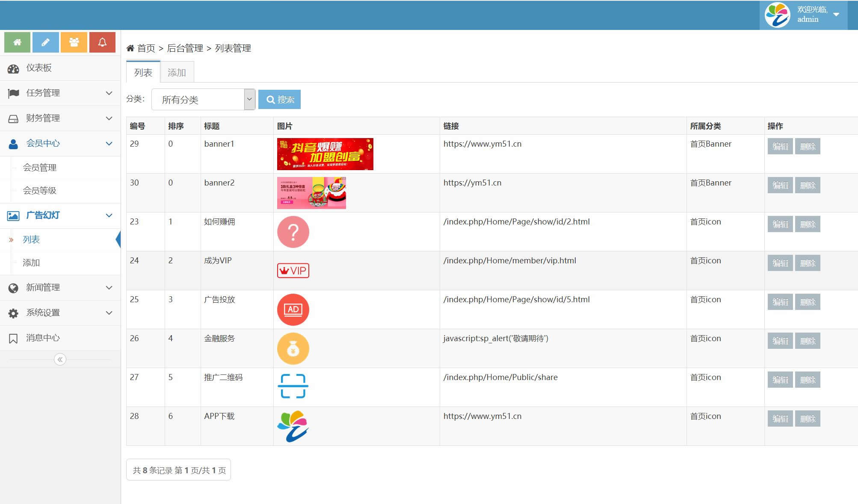Open the question mark icon image for 如何赚佣
The height and width of the screenshot is (504, 858).
(x=293, y=232)
